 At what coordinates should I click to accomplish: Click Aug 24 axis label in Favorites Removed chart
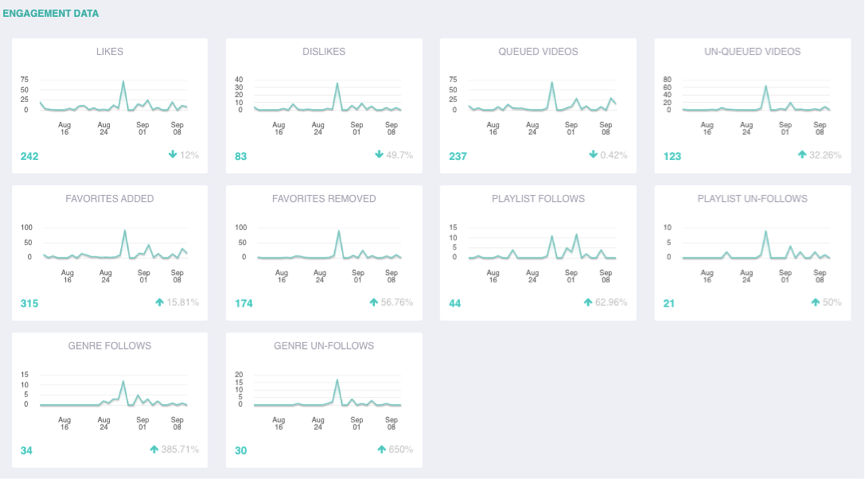click(x=319, y=276)
